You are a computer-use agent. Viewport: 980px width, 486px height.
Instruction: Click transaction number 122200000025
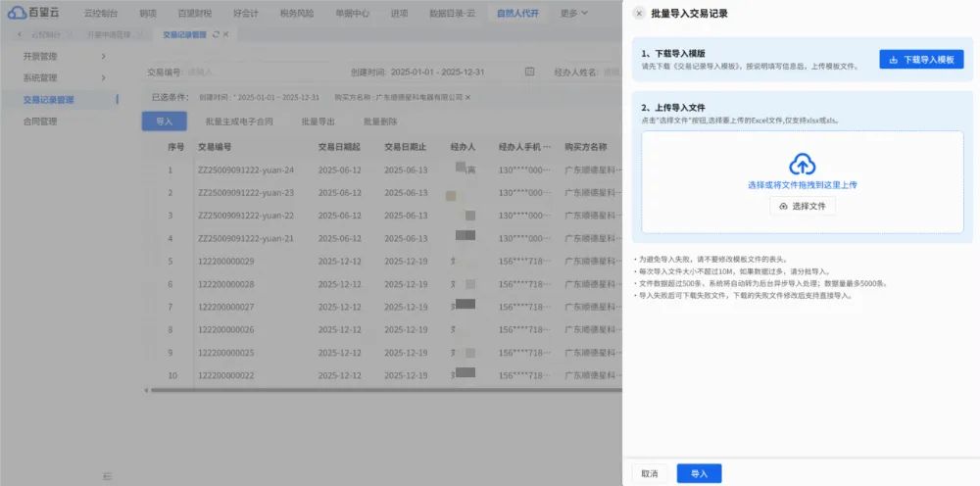226,353
